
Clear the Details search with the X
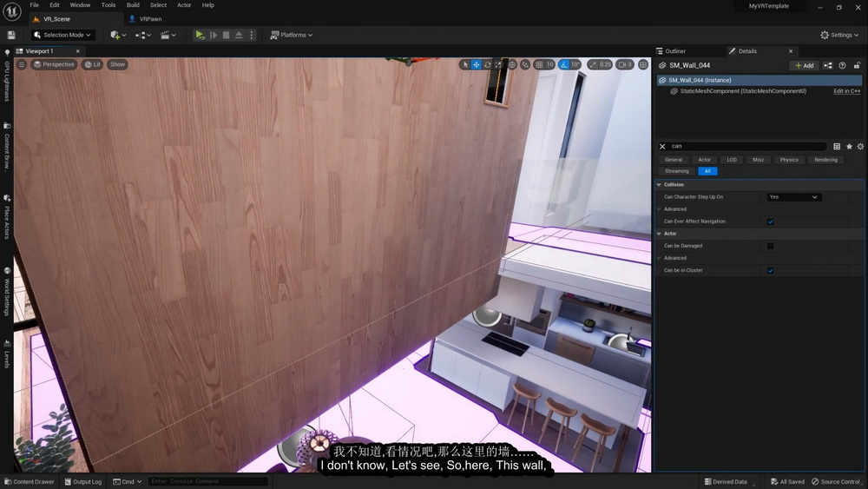click(662, 146)
